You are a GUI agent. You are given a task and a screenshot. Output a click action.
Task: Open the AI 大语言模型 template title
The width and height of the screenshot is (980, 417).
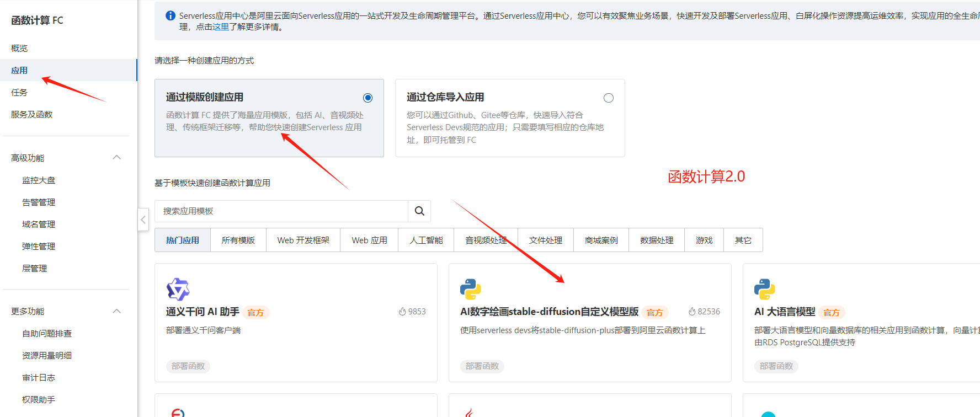[785, 312]
